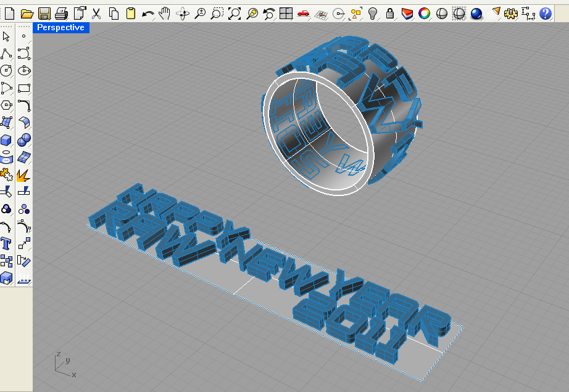Create a Box solid
569x392 pixels.
pyautogui.click(x=6, y=140)
